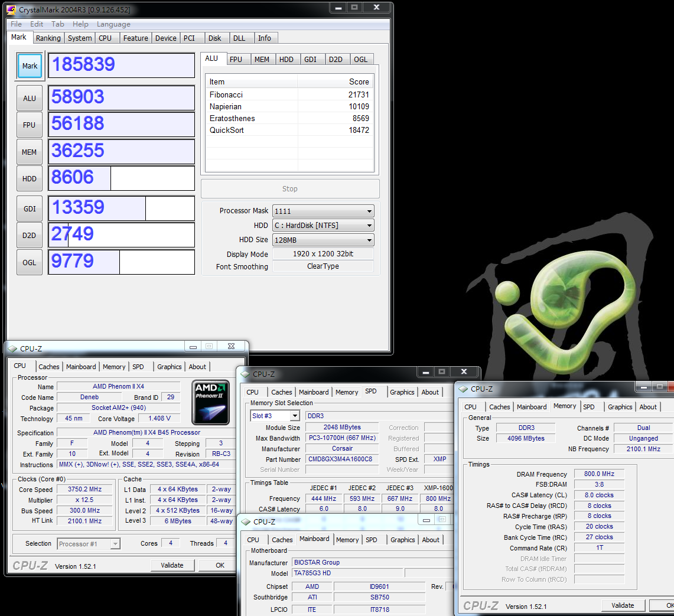Click Validate in the CPU-Z Memory window

point(623,605)
